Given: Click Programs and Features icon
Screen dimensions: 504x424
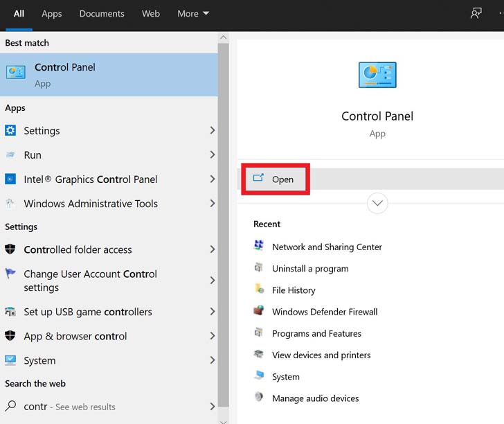Looking at the screenshot, I should [x=259, y=332].
